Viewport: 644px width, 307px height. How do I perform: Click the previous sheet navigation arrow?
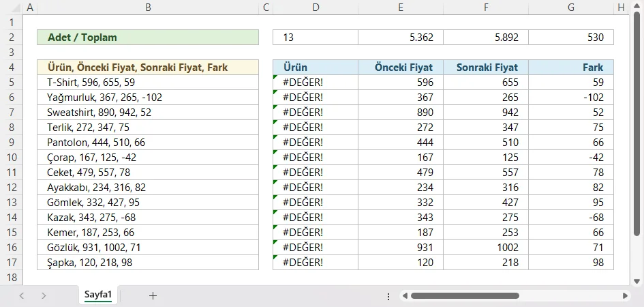tap(22, 295)
